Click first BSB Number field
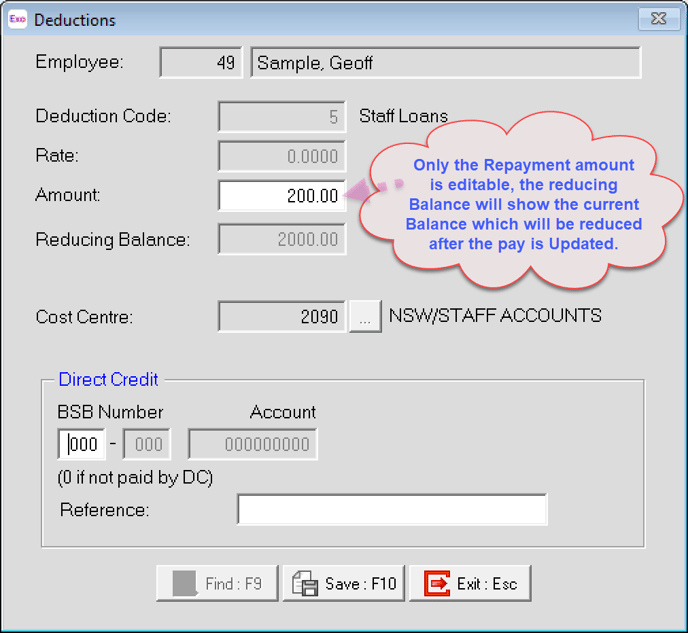Image resolution: width=688 pixels, height=633 pixels. coord(82,444)
